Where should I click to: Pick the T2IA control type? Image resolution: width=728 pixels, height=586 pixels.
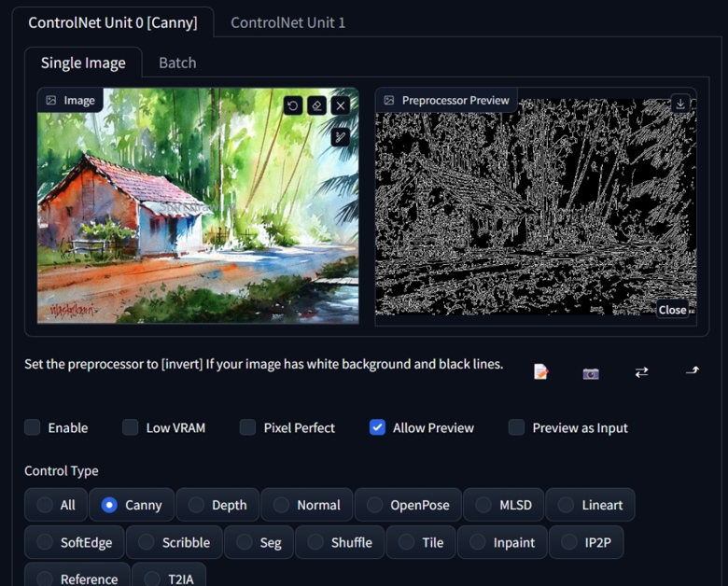point(169,576)
